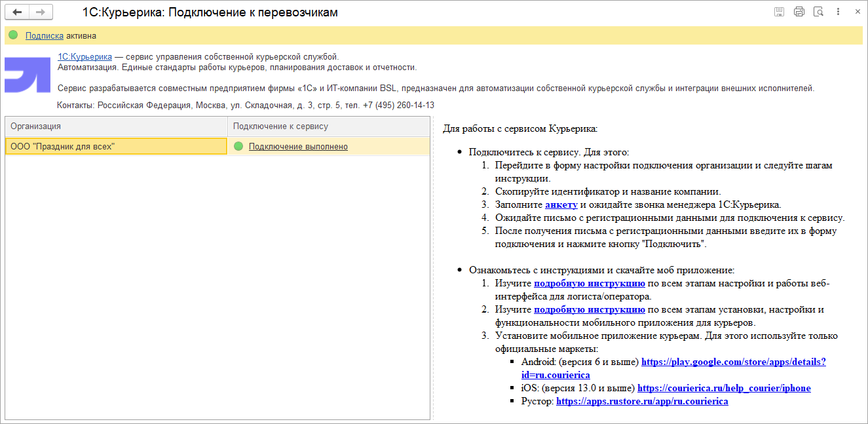This screenshot has height=424, width=868.
Task: Click step "Установите мобильное приложение курьерам"
Action: tap(666, 342)
